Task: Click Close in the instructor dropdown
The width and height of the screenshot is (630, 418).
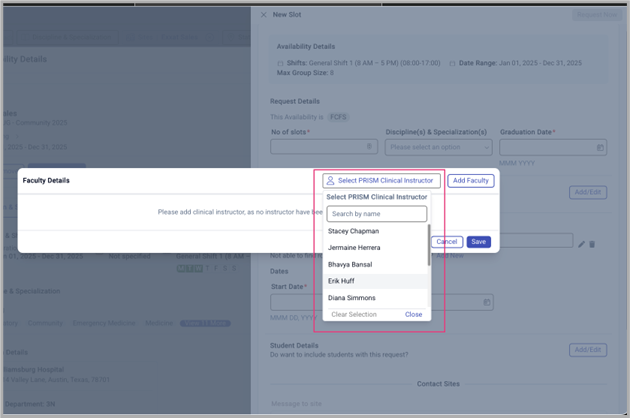Action: click(x=413, y=314)
